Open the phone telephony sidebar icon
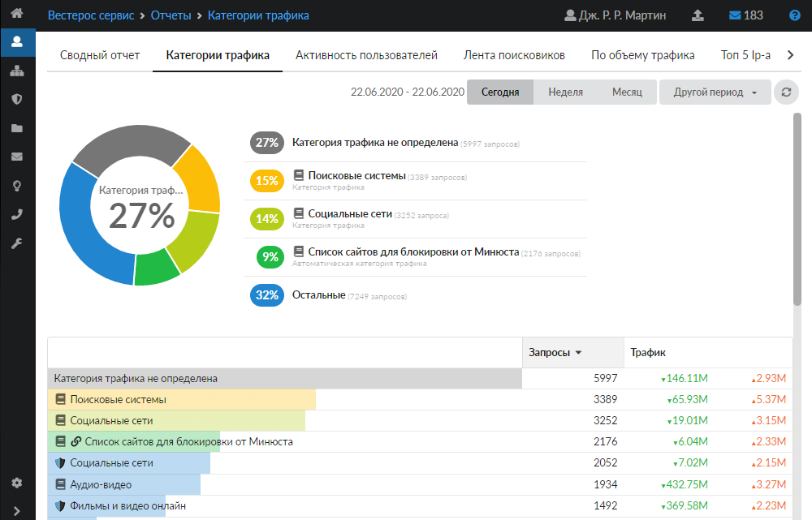This screenshot has height=520, width=812. click(x=16, y=215)
